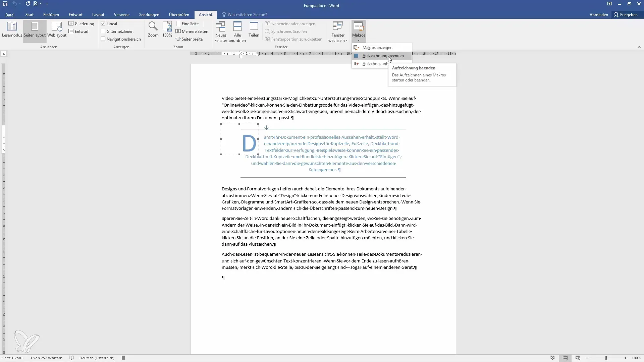Click the Undo icon in quick access toolbar

tap(15, 4)
